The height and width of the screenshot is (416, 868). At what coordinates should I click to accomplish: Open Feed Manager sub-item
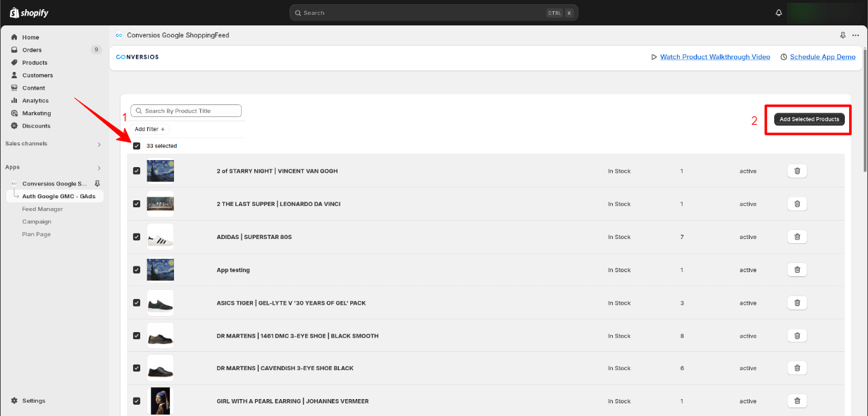tap(42, 209)
